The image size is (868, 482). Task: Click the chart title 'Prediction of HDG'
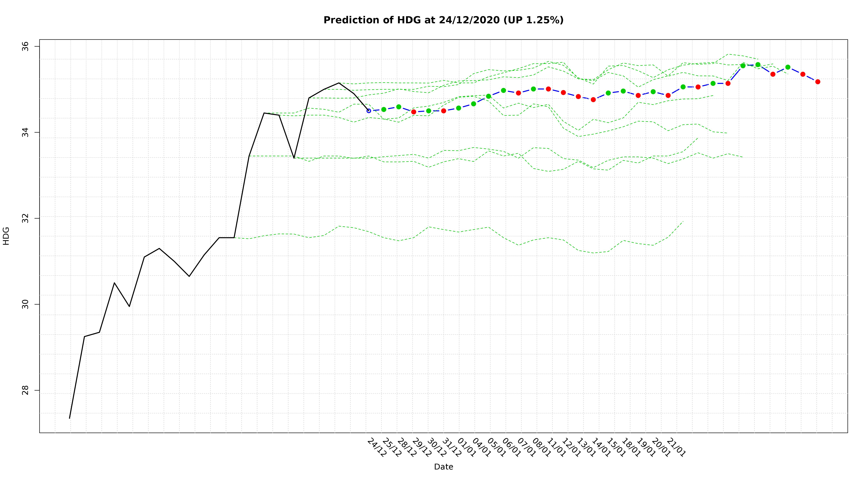tap(443, 20)
